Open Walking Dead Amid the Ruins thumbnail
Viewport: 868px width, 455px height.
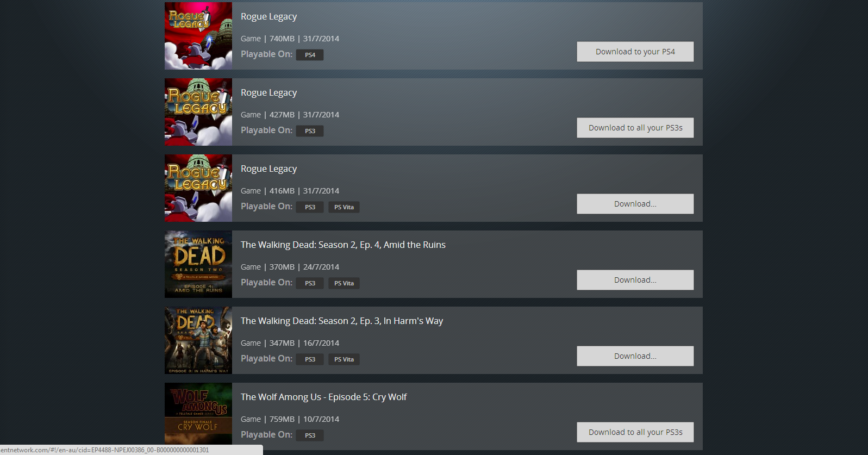[198, 264]
